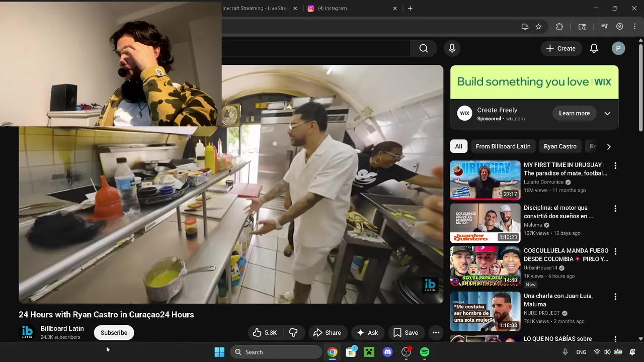Viewport: 644px width, 362px height.
Task: Click the Ask button
Action: click(x=367, y=333)
